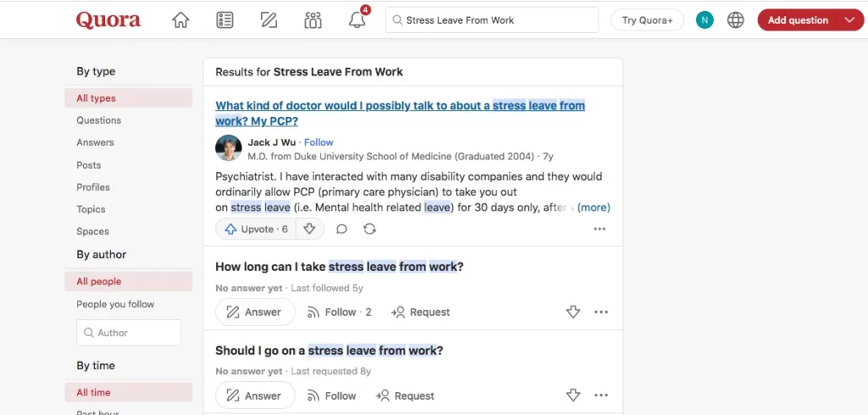
Task: Downvote 'Should I go on a stress leave'
Action: (x=573, y=395)
